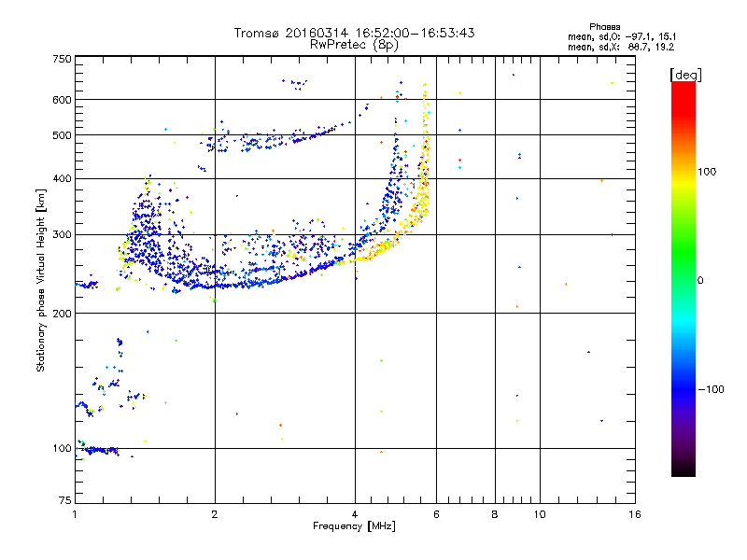Click the plot title 'Tromsø 20160314 16:52:00-16:53:43'

[354, 33]
